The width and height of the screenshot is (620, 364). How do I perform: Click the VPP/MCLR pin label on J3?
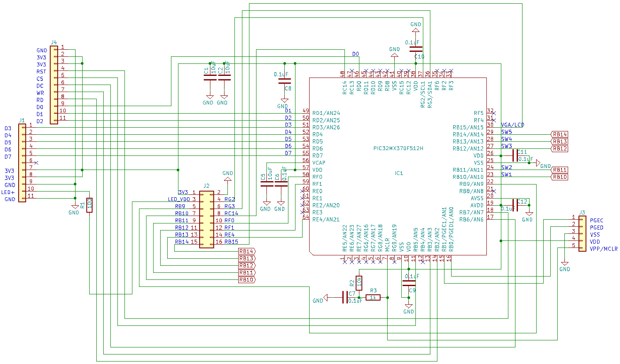click(603, 249)
